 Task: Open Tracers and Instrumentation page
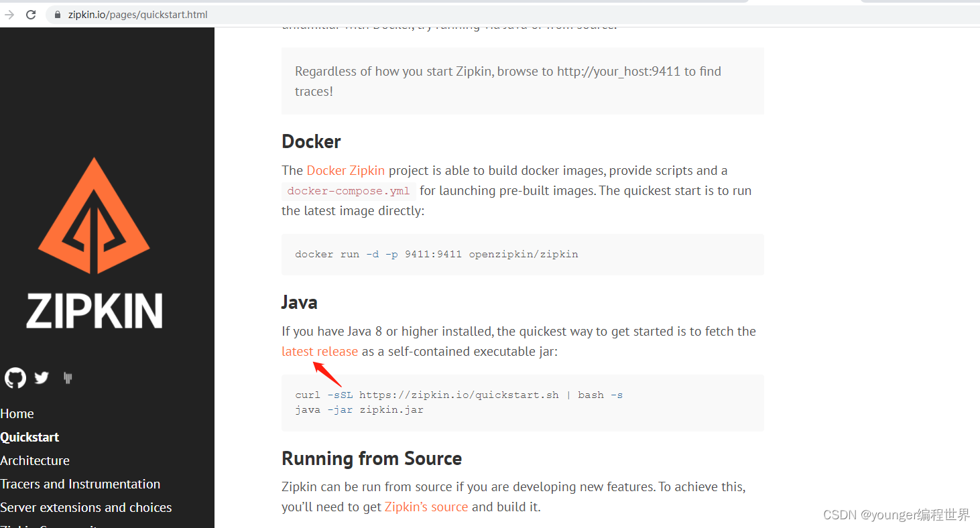point(80,484)
